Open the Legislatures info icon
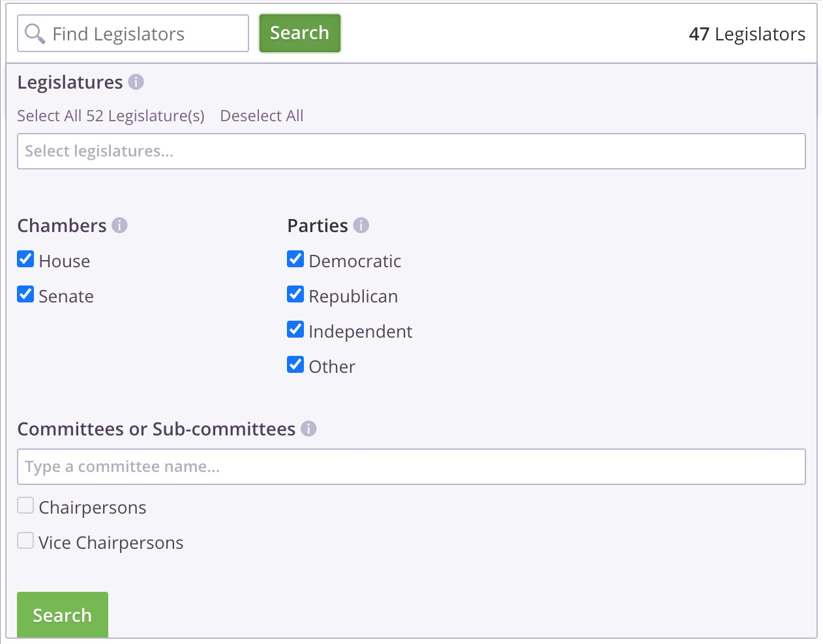Screen dimensions: 823x644 coord(136,82)
